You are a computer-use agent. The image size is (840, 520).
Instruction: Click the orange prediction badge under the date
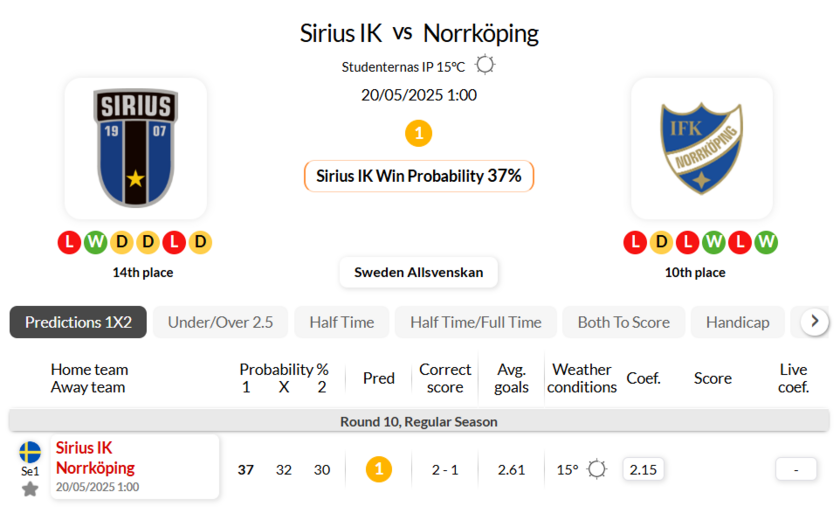coord(418,132)
